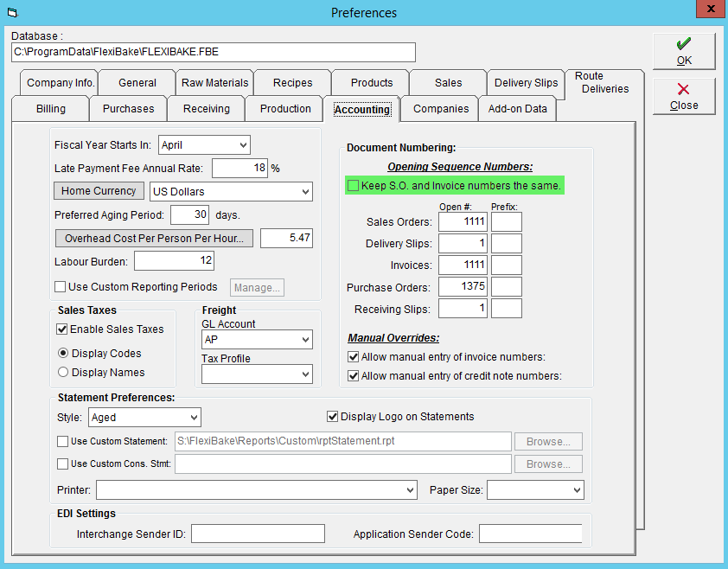The width and height of the screenshot is (728, 569).
Task: Click Overhead Cost Per Person Per Hour button
Action: tap(154, 239)
